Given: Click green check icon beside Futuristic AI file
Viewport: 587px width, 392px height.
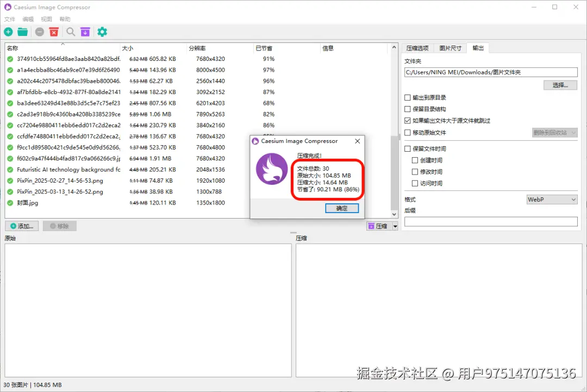Looking at the screenshot, I should (10, 170).
